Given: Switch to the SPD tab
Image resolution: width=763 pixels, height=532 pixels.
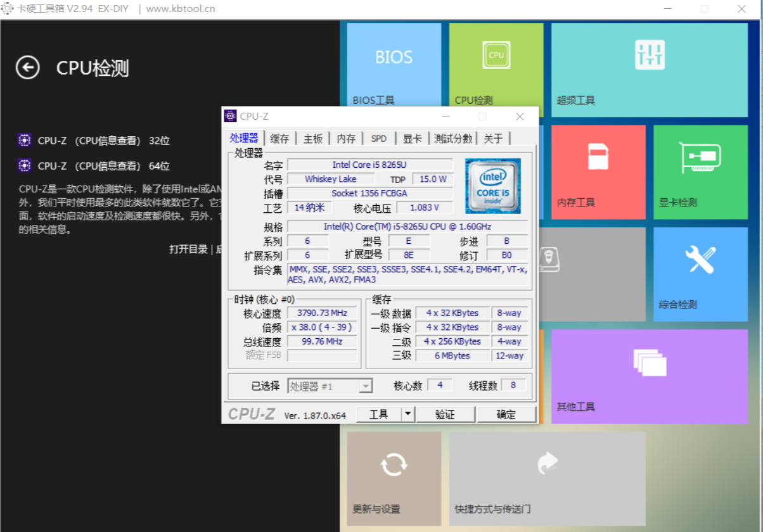Looking at the screenshot, I should click(379, 139).
